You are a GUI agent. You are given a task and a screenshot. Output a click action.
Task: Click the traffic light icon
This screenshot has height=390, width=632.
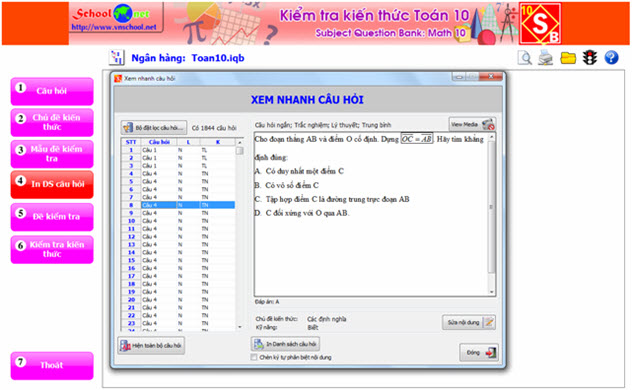[x=590, y=58]
